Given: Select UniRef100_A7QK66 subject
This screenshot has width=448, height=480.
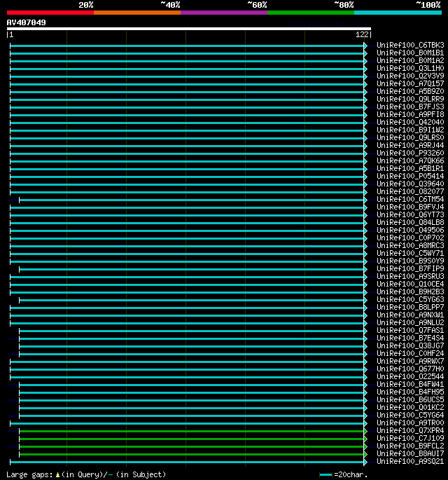Looking at the screenshot, I should pos(410,161).
